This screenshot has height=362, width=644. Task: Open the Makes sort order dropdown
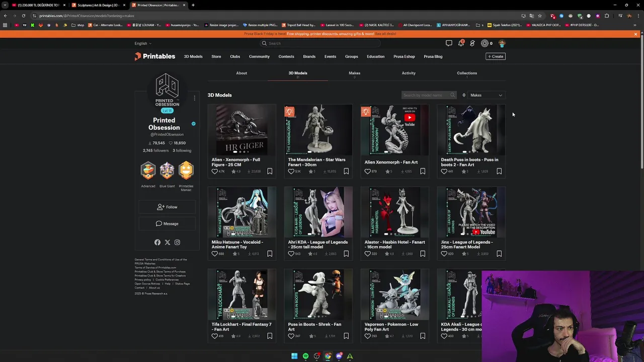486,95
